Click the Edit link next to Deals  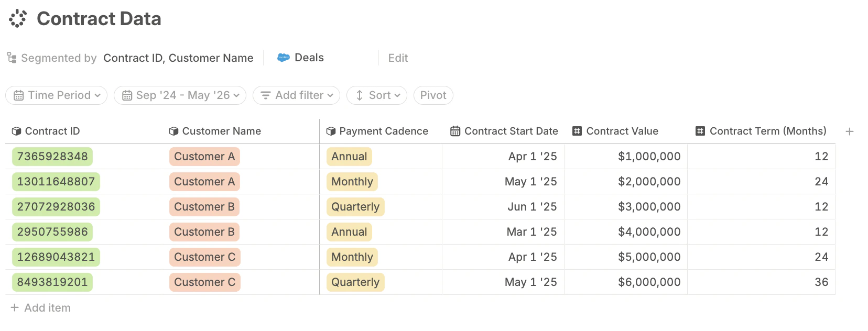[x=398, y=58]
